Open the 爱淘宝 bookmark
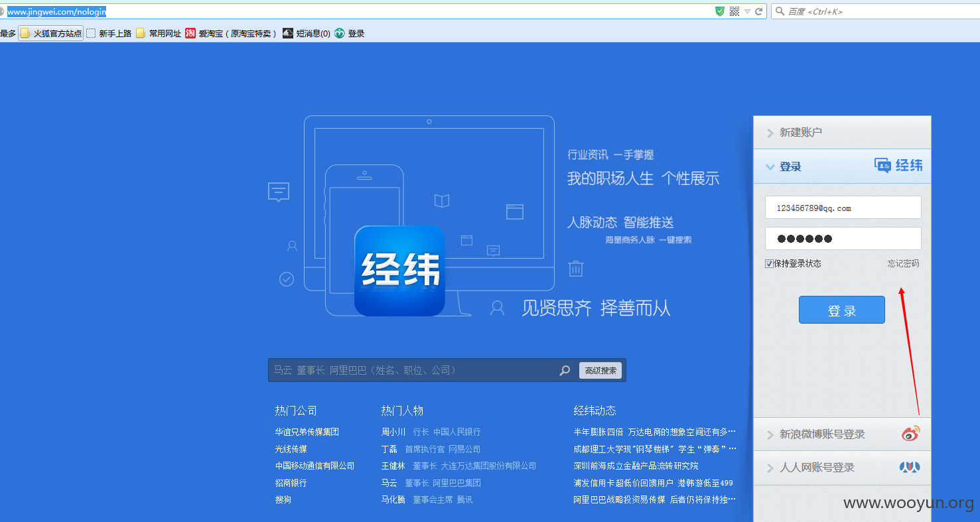 (231, 33)
